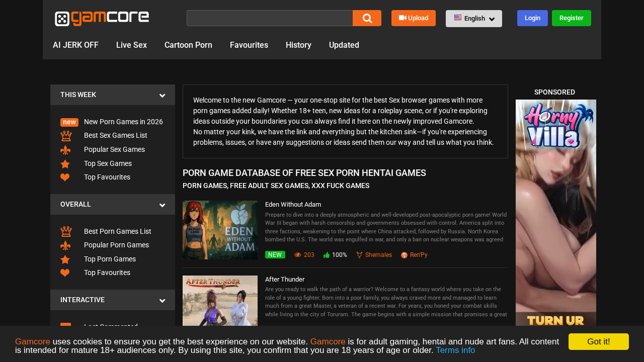Open the Ren'Py engine tag
This screenshot has height=362, width=644.
click(419, 255)
